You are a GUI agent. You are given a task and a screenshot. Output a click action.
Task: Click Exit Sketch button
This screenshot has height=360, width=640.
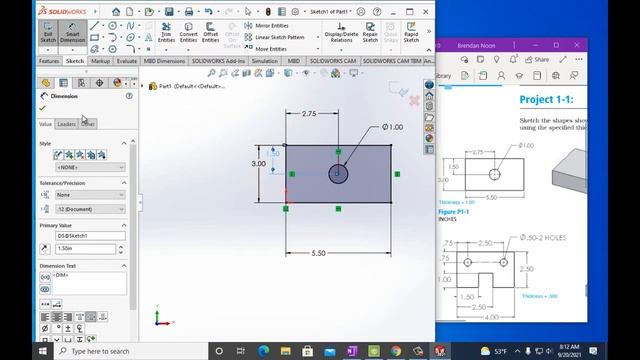click(48, 32)
